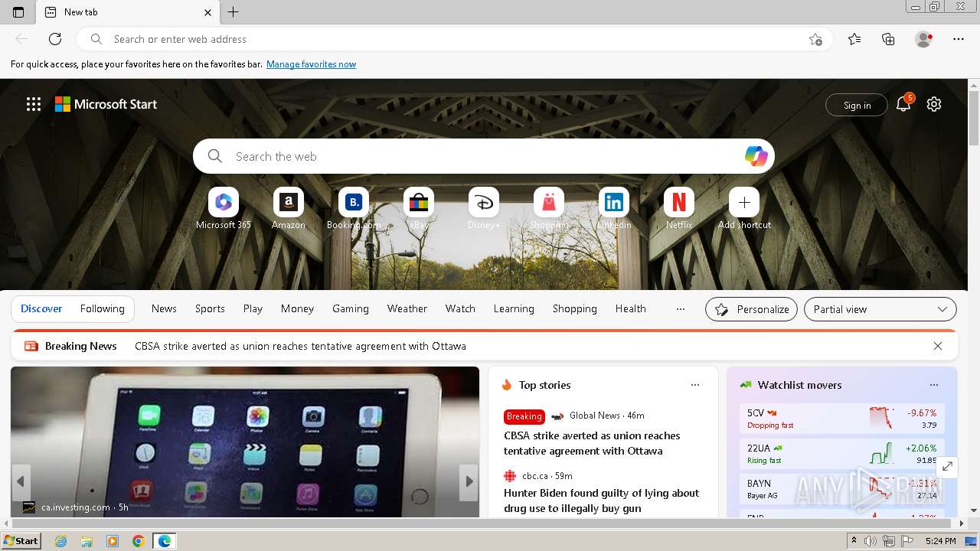Viewport: 980px width, 551px height.
Task: Open the LinkedIn shortcut
Action: coord(614,208)
